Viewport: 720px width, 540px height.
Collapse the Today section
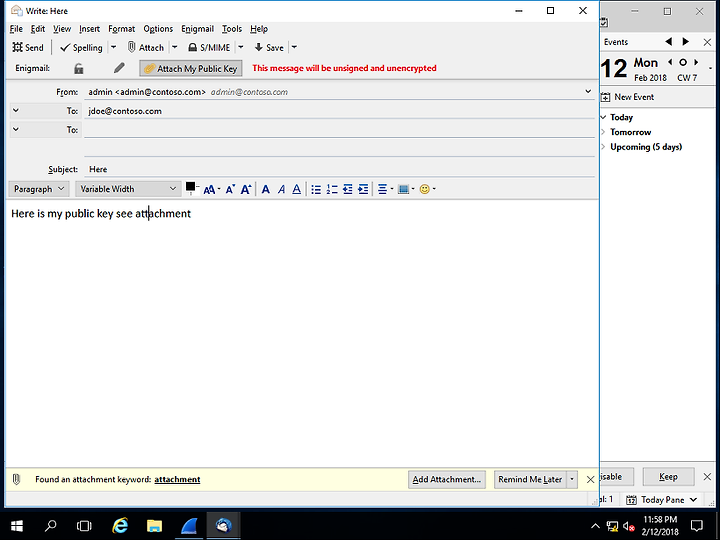point(603,117)
